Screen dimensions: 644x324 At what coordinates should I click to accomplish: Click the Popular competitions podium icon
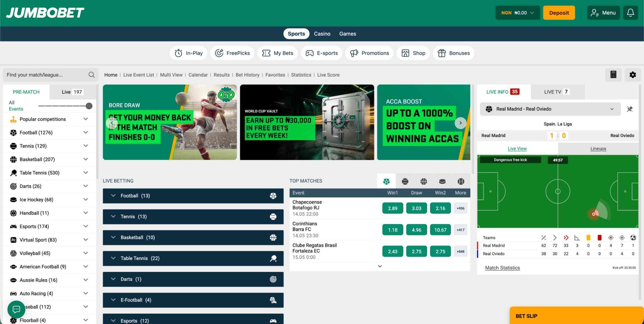(13, 119)
